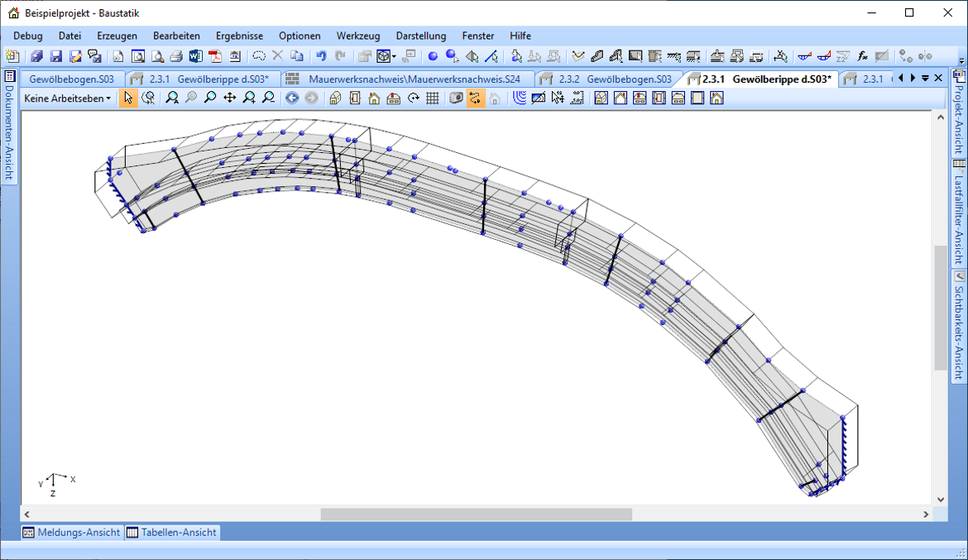Open the Tabellen-Ansicht panel

click(172, 533)
